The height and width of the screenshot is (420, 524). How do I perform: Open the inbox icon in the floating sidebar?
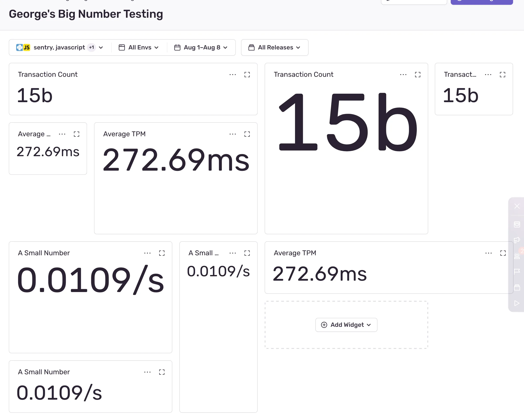pyautogui.click(x=517, y=224)
